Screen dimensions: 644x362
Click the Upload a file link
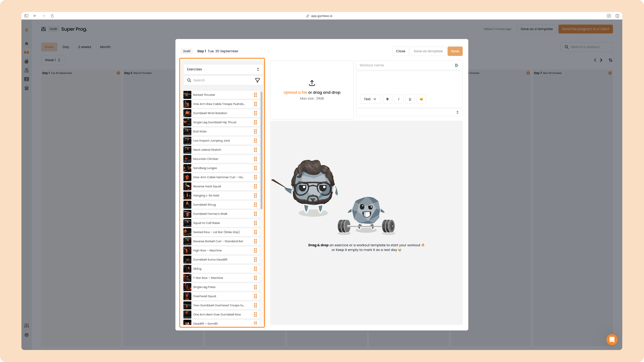click(295, 93)
